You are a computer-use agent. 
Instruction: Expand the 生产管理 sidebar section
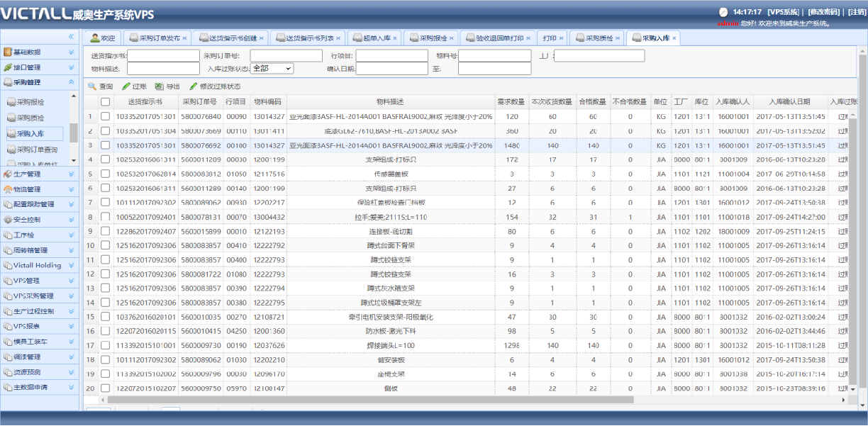[71, 174]
